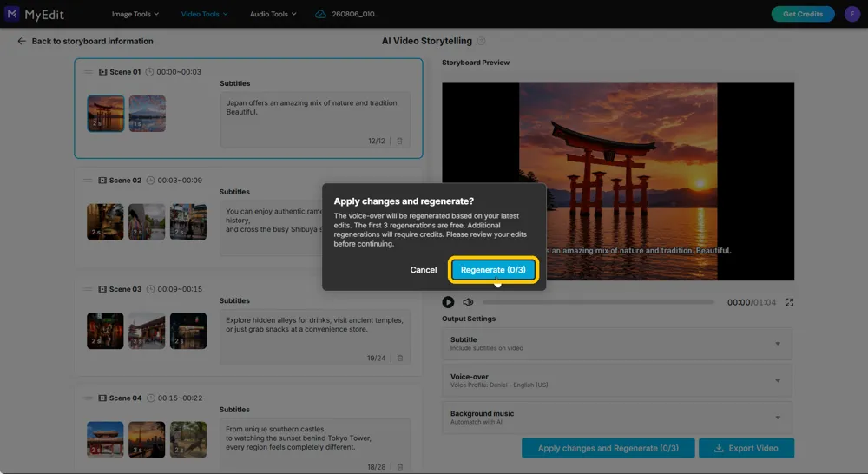The height and width of the screenshot is (474, 868).
Task: Click the Scene 04 film icon
Action: point(102,398)
